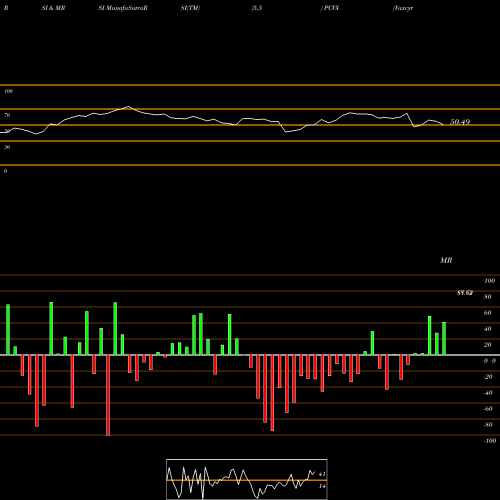Image resolution: width=500 pixels, height=500 pixels.
Task: Click the 'SI MunafaSutraR' header text
Action: pyautogui.click(x=123, y=8)
